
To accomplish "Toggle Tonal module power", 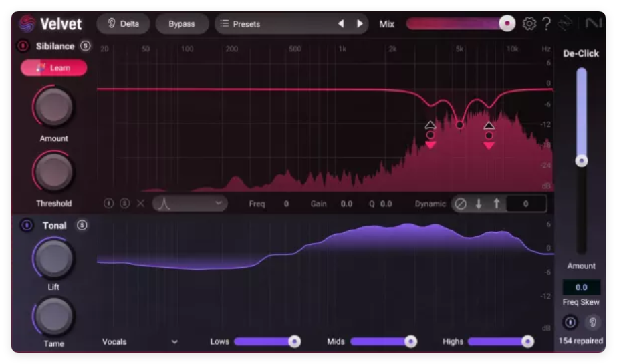I will pos(26,225).
